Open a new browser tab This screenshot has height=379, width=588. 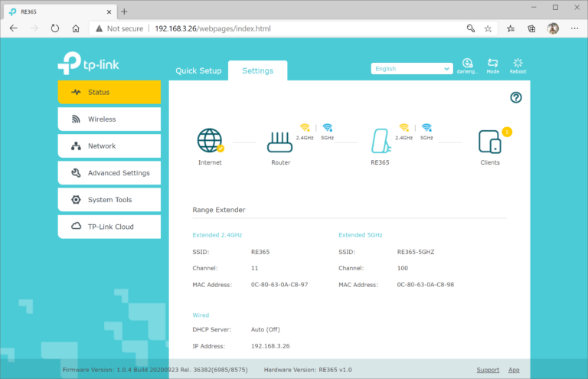click(x=124, y=11)
